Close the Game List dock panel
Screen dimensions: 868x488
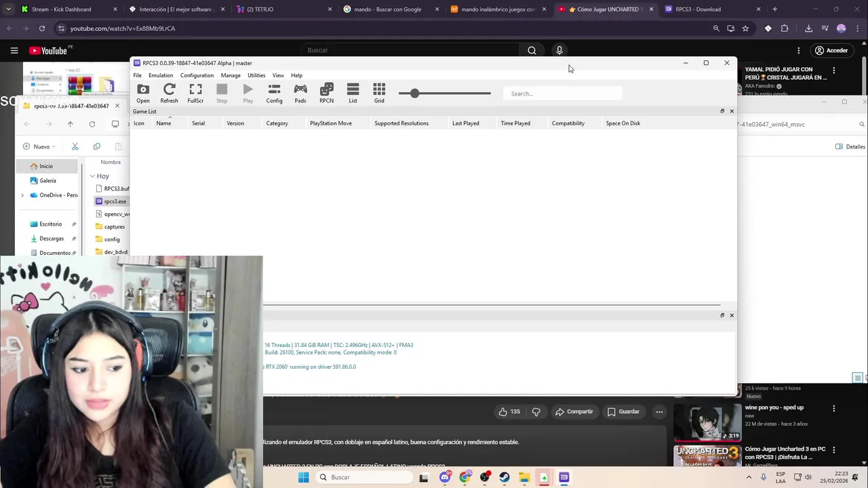732,111
